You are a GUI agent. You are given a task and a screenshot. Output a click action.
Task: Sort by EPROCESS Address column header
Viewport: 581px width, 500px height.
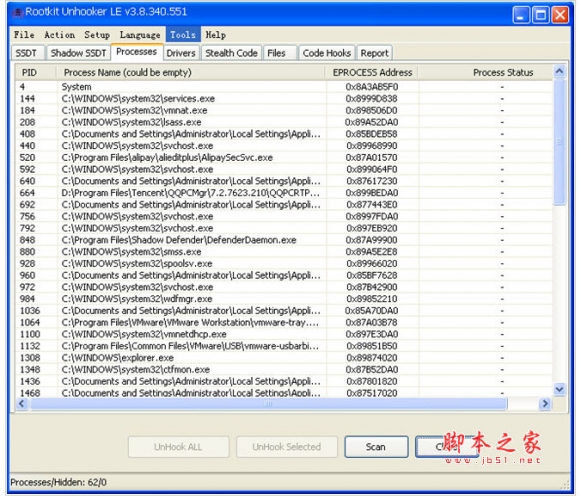pos(372,72)
